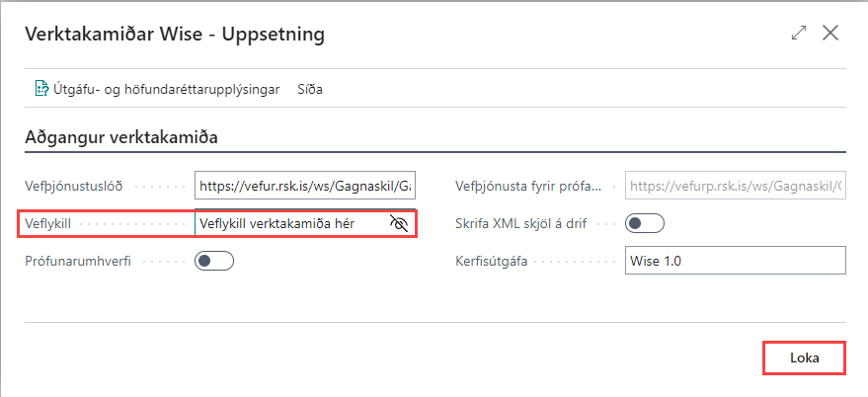Image resolution: width=868 pixels, height=397 pixels.
Task: Click the Prófunarumhverfi label text
Action: (80, 262)
